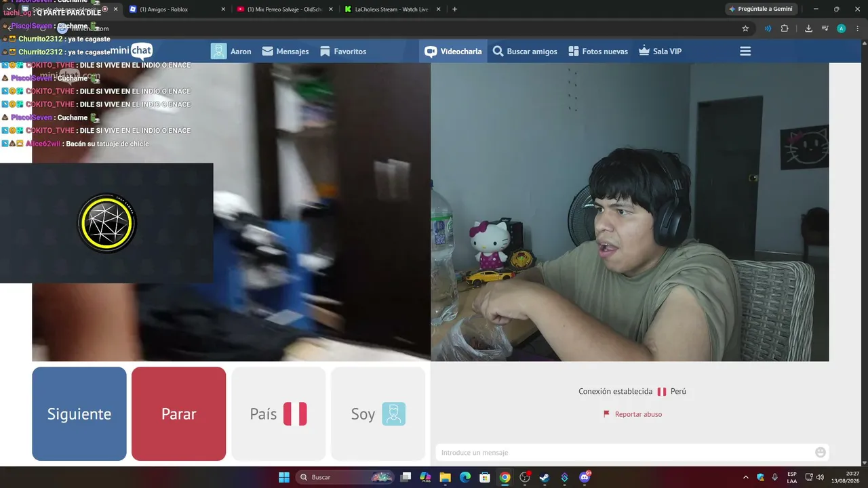Viewport: 868px width, 488px height.
Task: Open Steam from the taskbar
Action: pos(545,477)
